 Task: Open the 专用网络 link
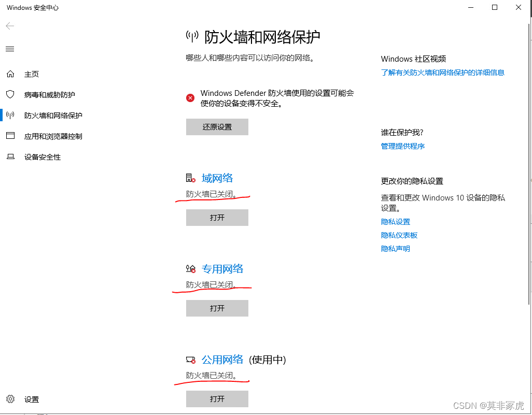tap(222, 269)
